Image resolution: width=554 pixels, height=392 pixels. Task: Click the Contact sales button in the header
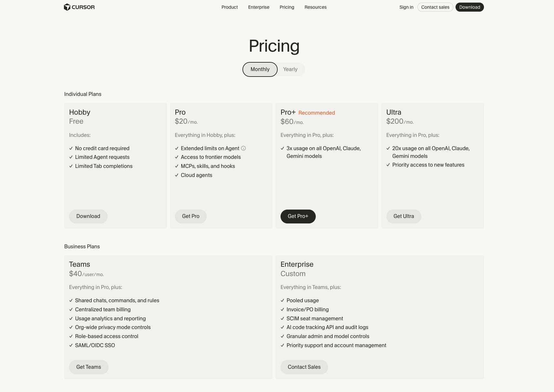coord(435,7)
